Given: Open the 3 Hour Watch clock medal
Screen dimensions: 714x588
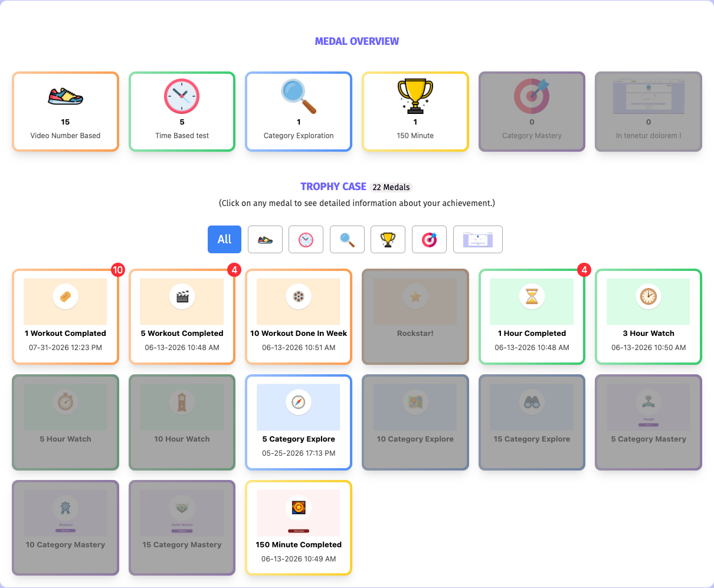Looking at the screenshot, I should 649,316.
